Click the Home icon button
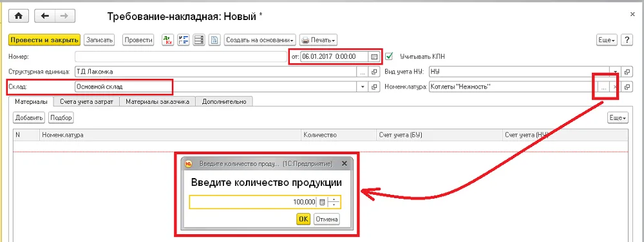644x242 pixels. point(19,15)
